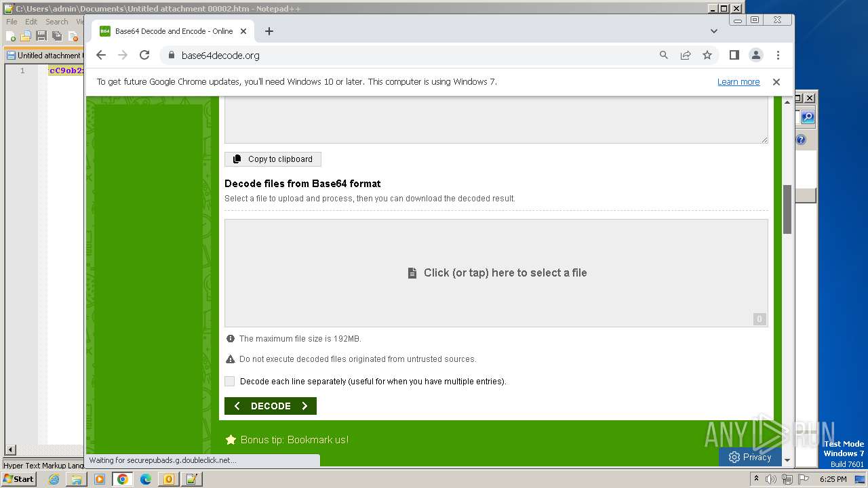Click help question icon in background window
The image size is (868, 488).
click(801, 140)
